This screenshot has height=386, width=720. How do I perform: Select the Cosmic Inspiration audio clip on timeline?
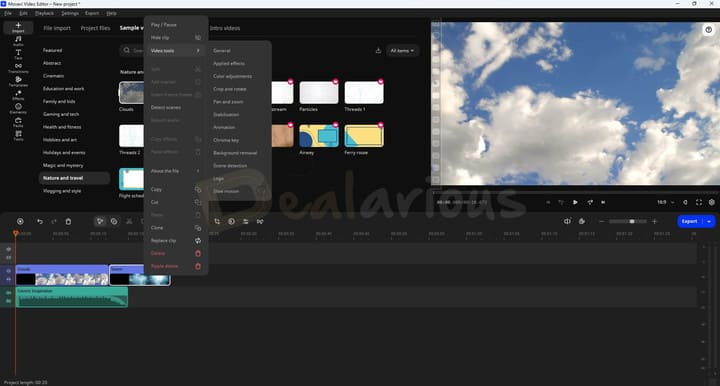72,297
